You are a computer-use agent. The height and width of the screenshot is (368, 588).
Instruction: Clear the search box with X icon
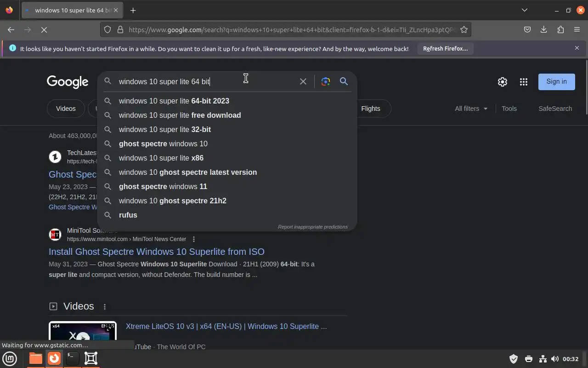pyautogui.click(x=303, y=81)
